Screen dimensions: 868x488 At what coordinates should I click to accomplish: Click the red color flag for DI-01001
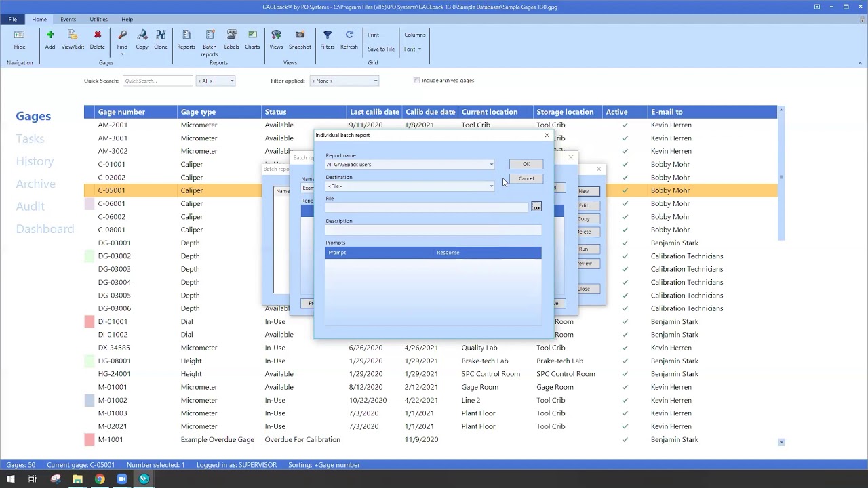point(89,321)
